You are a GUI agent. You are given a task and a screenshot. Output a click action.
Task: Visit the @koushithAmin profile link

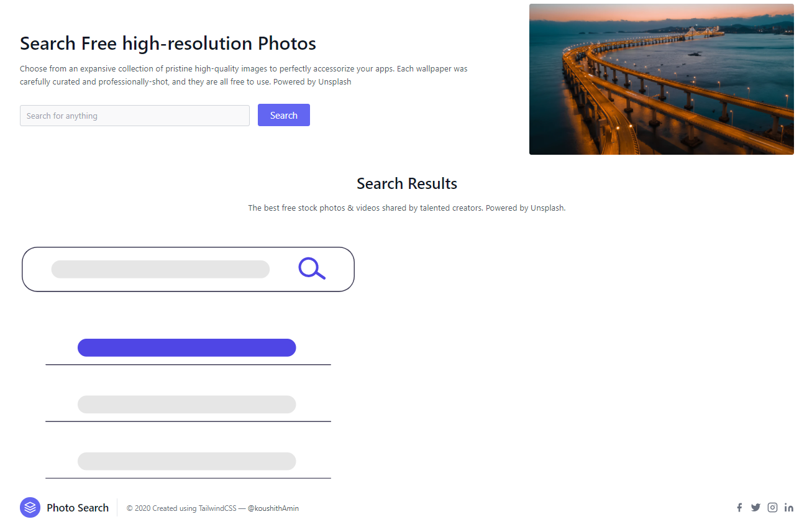click(273, 508)
